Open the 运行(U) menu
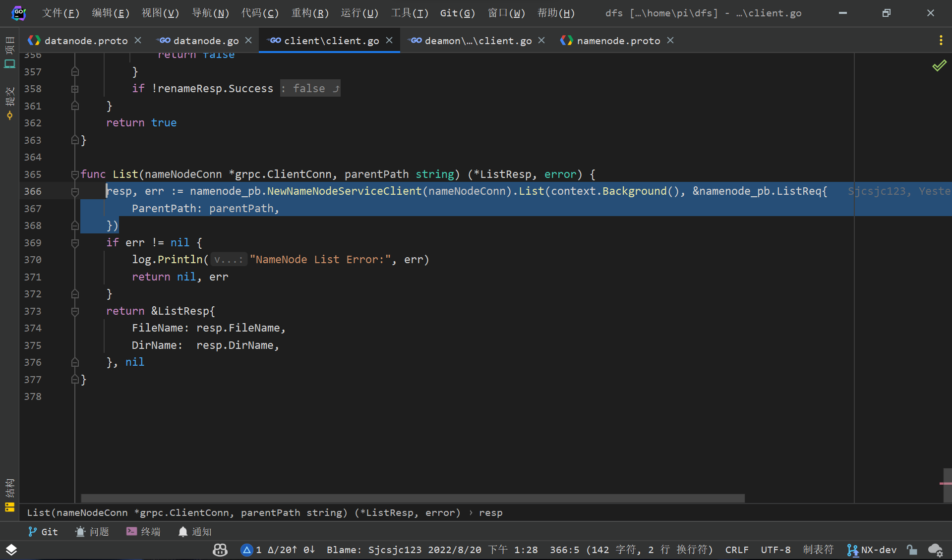Screen dimensions: 952x560 pos(359,13)
